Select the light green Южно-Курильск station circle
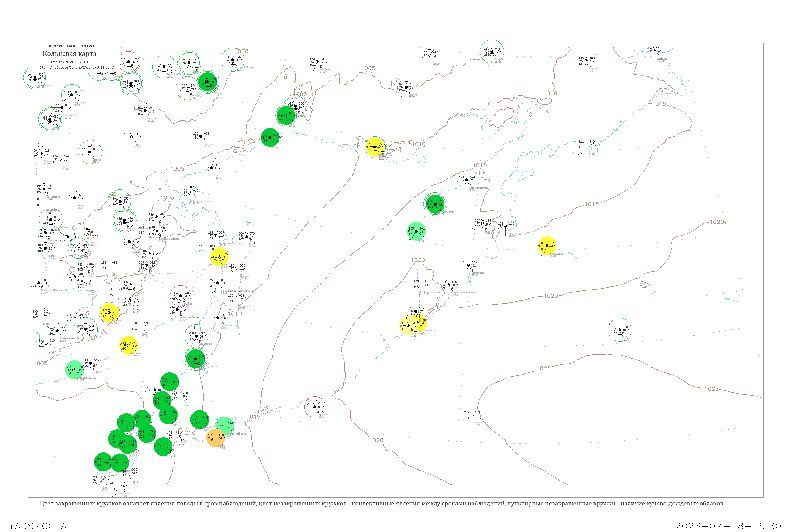Image resolution: width=798 pixels, height=532 pixels. point(225,426)
